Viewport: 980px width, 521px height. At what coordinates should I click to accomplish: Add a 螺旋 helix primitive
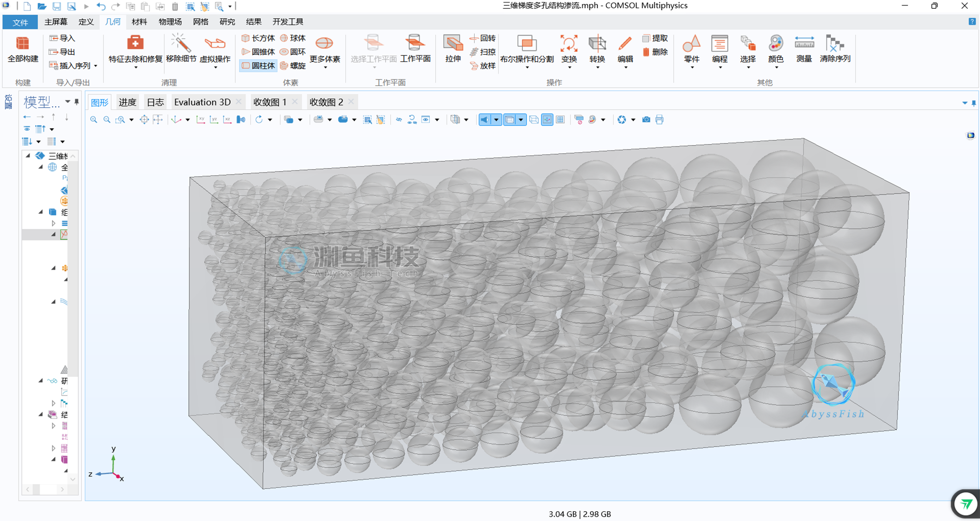(x=293, y=66)
